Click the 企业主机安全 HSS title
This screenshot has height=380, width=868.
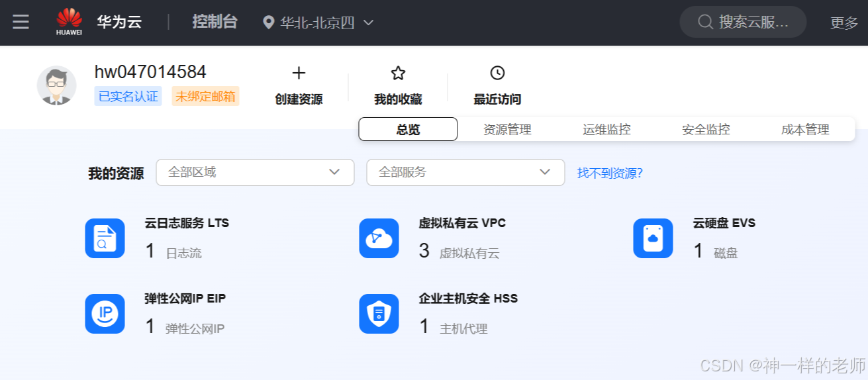(x=468, y=299)
